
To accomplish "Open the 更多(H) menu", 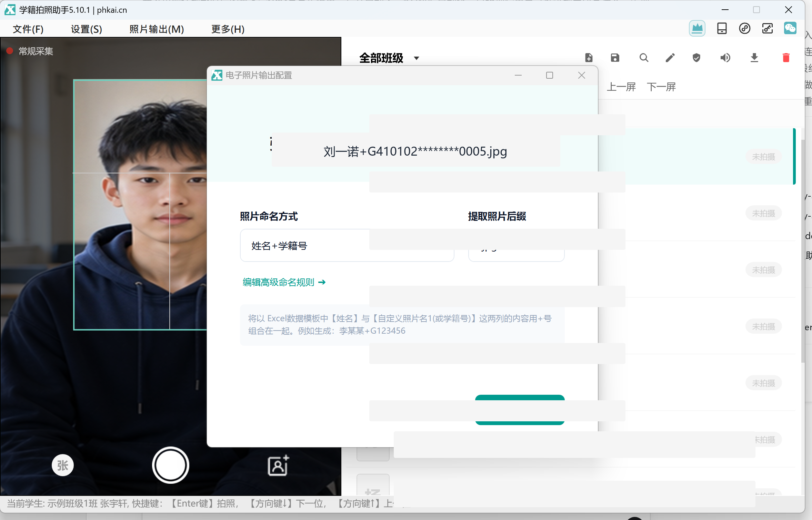I will point(228,29).
